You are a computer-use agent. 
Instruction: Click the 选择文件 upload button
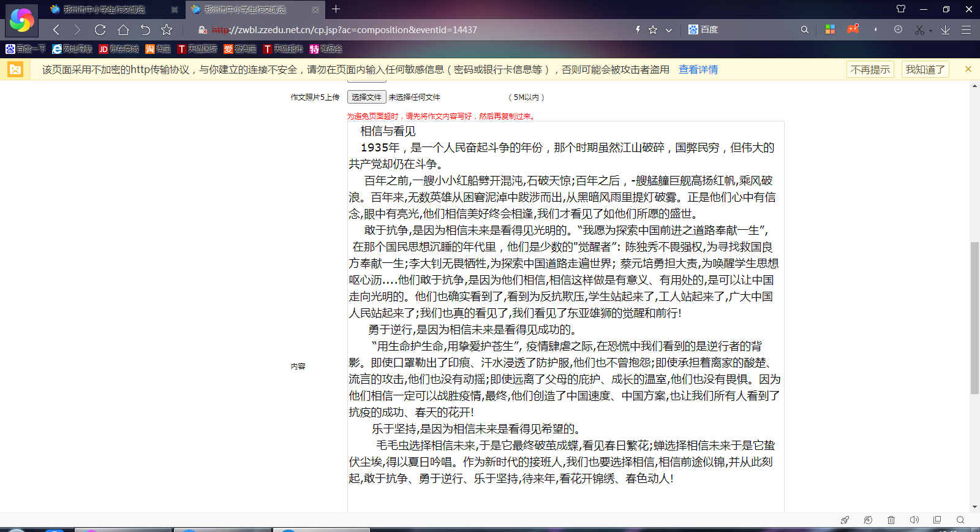click(x=366, y=97)
